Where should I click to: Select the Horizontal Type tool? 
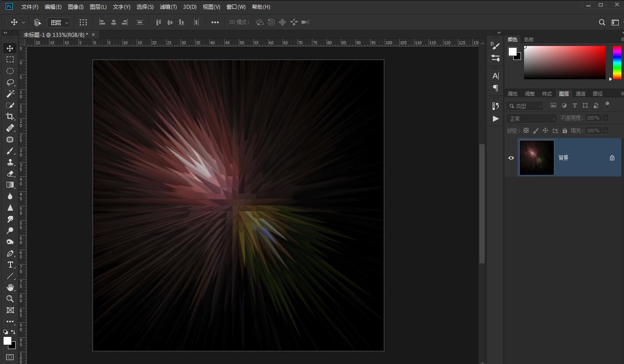(x=10, y=265)
